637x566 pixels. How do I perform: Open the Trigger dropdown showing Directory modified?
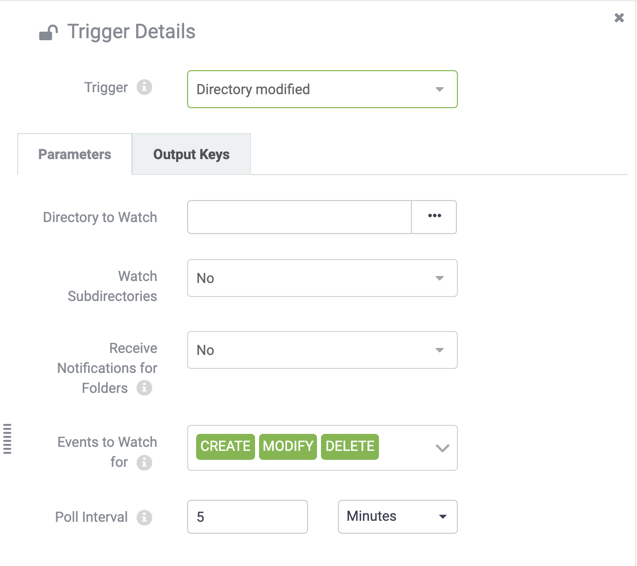coord(322,89)
